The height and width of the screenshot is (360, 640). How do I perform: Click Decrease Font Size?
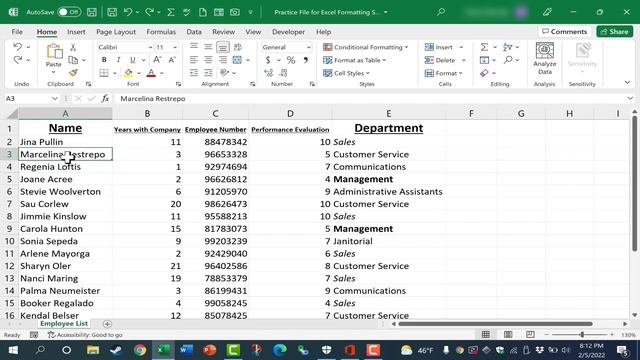[172, 60]
